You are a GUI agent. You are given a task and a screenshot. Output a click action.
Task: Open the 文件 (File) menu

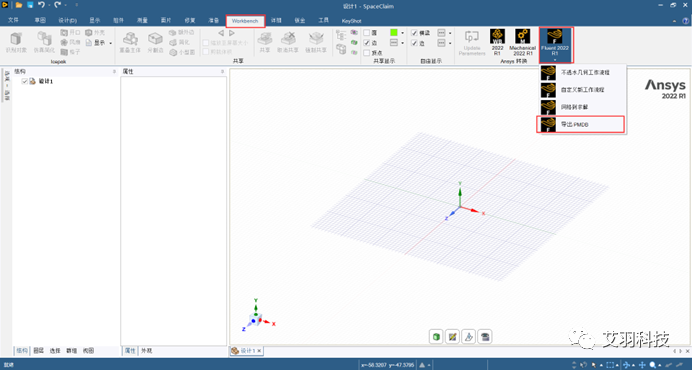pyautogui.click(x=13, y=20)
